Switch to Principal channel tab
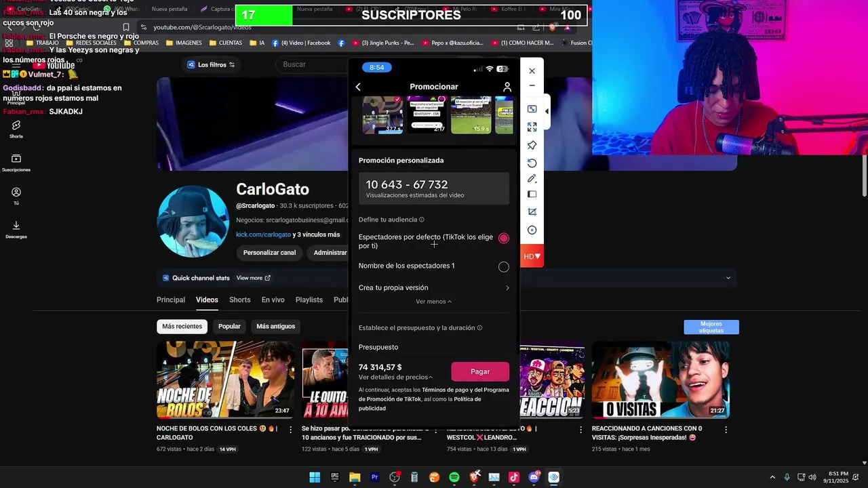The image size is (868, 488). point(171,300)
